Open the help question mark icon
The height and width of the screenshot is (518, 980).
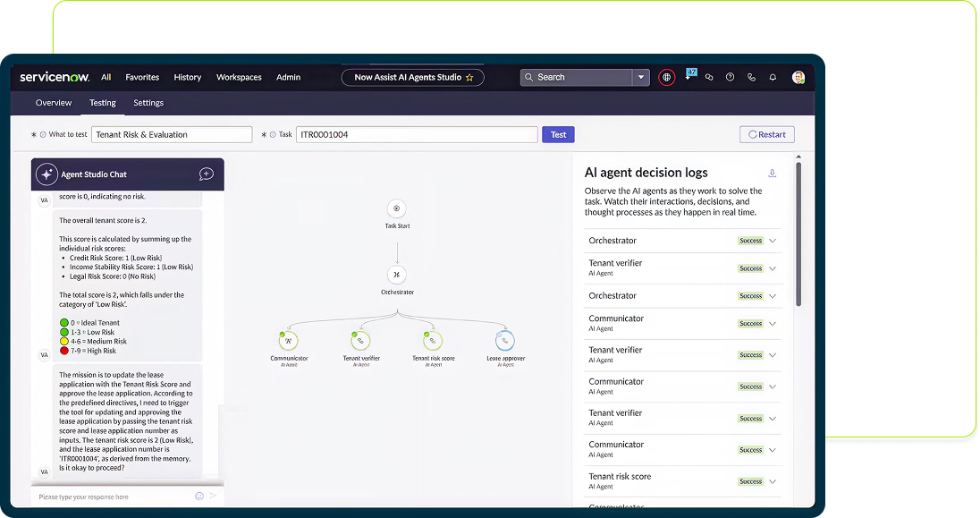click(x=730, y=78)
